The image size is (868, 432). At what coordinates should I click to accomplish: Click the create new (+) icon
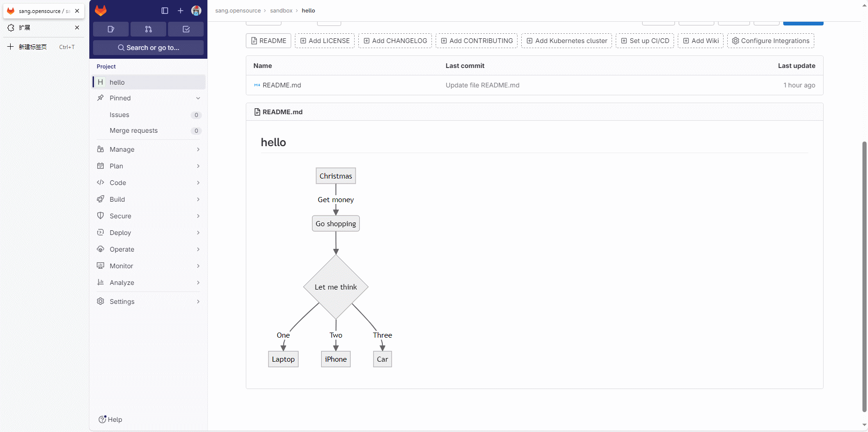click(181, 11)
